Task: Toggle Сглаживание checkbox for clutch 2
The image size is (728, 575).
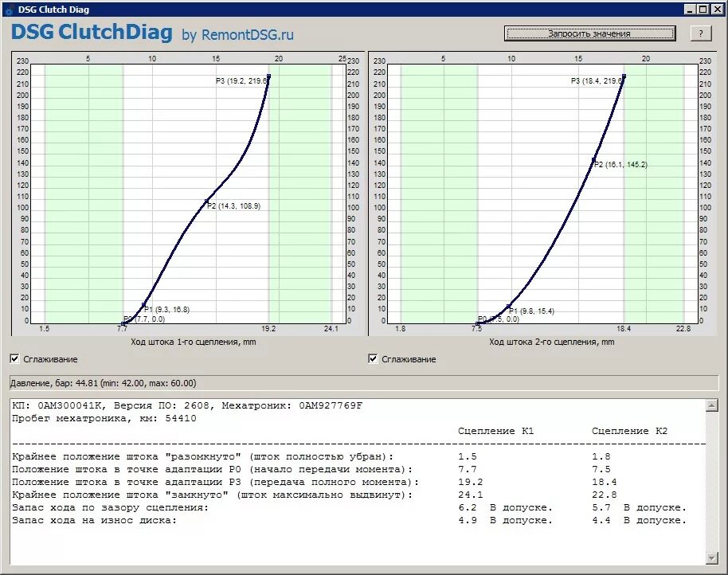Action: tap(373, 358)
